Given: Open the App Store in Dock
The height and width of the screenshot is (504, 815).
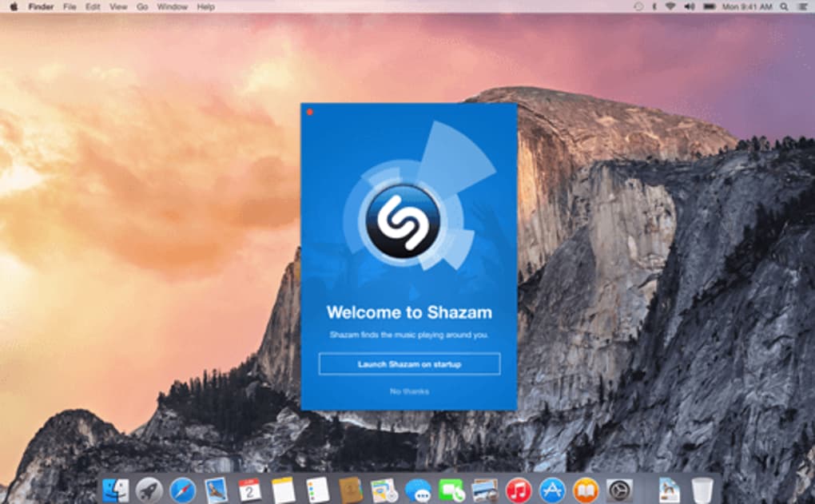Looking at the screenshot, I should pyautogui.click(x=552, y=490).
